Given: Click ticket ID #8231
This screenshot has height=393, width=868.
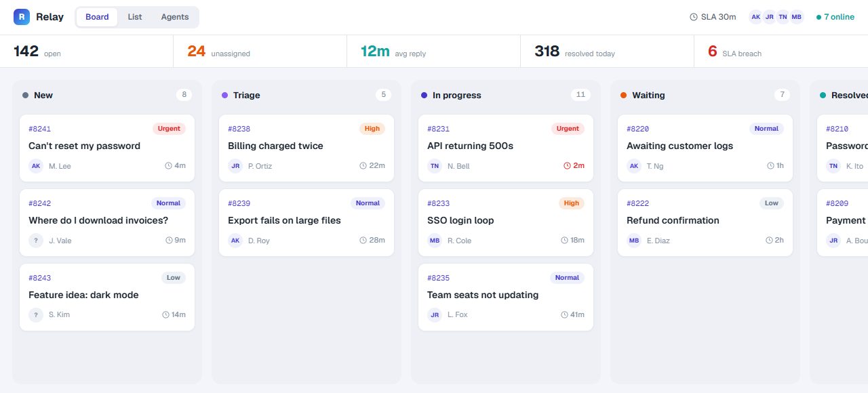Looking at the screenshot, I should click(x=438, y=129).
